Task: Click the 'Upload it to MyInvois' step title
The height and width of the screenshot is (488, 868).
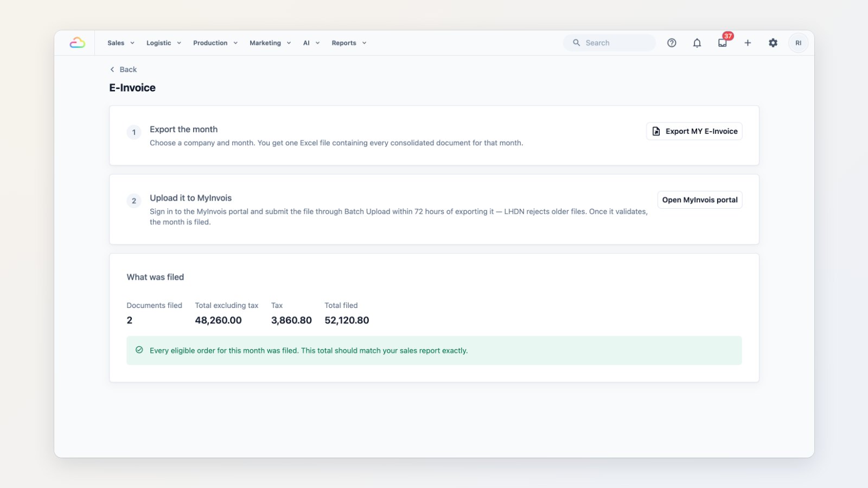Action: (x=190, y=198)
